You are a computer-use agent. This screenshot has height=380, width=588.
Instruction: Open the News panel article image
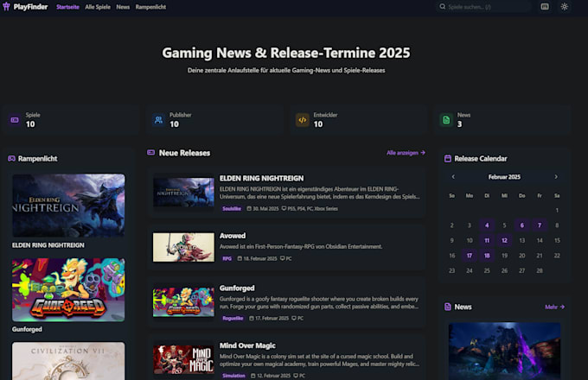504,351
